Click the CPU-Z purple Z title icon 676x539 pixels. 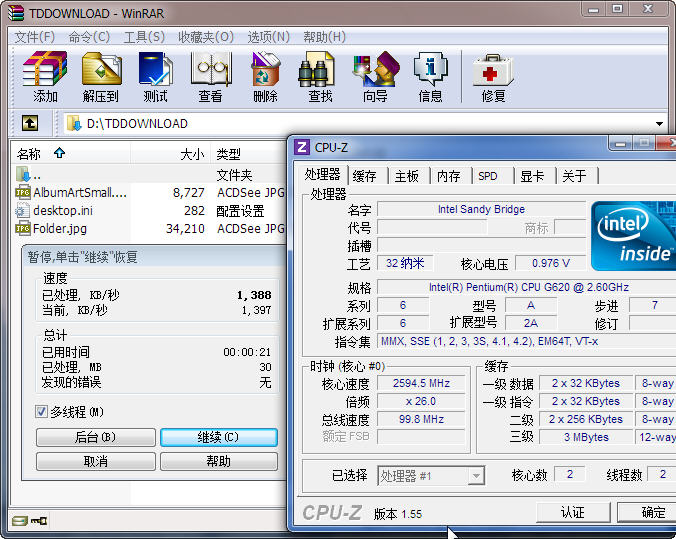302,147
